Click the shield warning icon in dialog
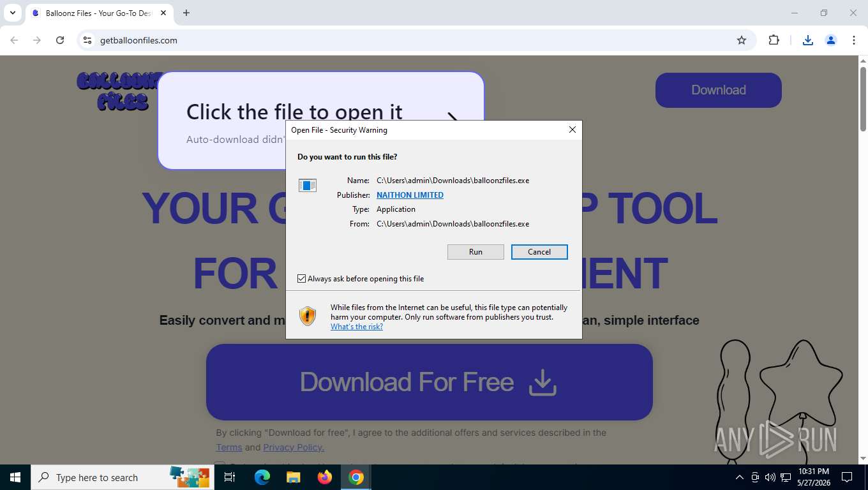Screen dimensions: 868x490 pyautogui.click(x=308, y=316)
